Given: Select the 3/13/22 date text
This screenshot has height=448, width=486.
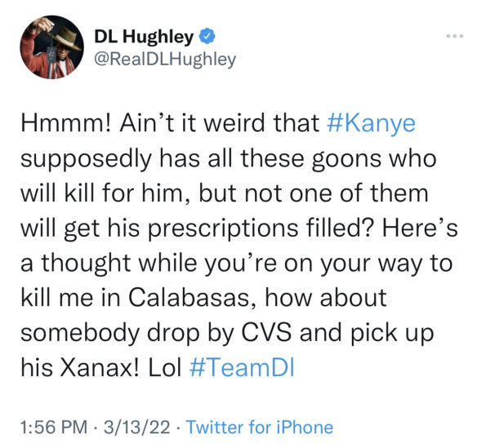Looking at the screenshot, I should point(137,428).
